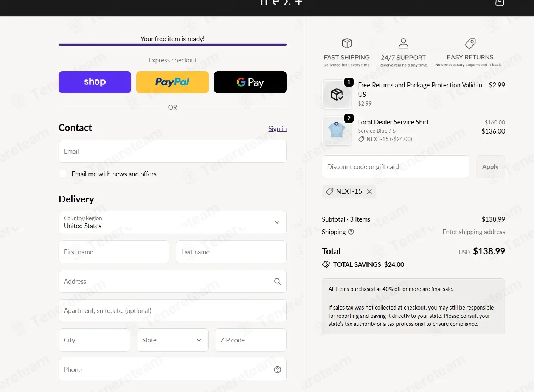Pay with PayPal express checkout
Viewport: 534px width, 392px height.
[172, 82]
